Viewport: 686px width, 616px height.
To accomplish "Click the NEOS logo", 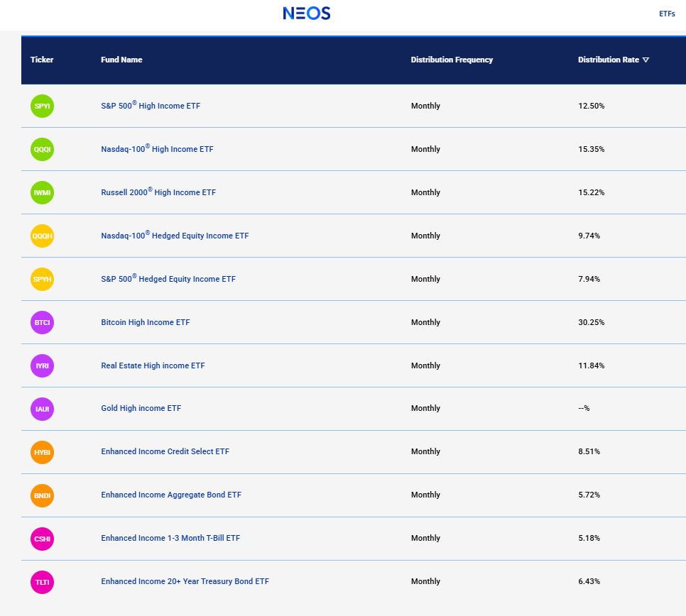I will (307, 13).
